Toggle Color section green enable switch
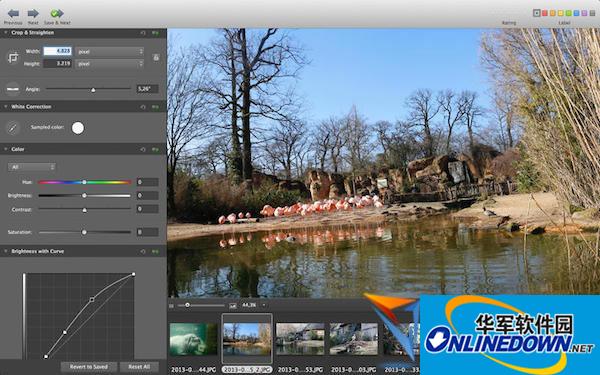Screen dimensions: 600x375 (155, 149)
